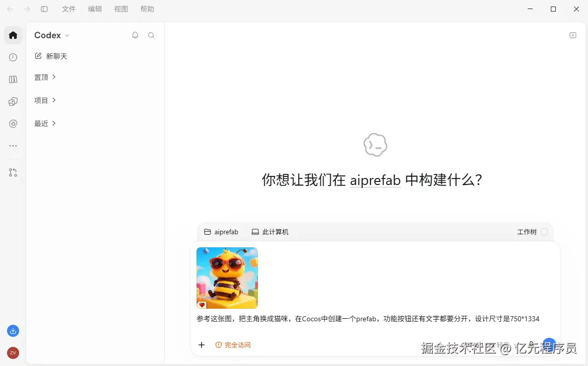Image resolution: width=588 pixels, height=366 pixels.
Task: Click the plus attachment button in composer
Action: [202, 345]
